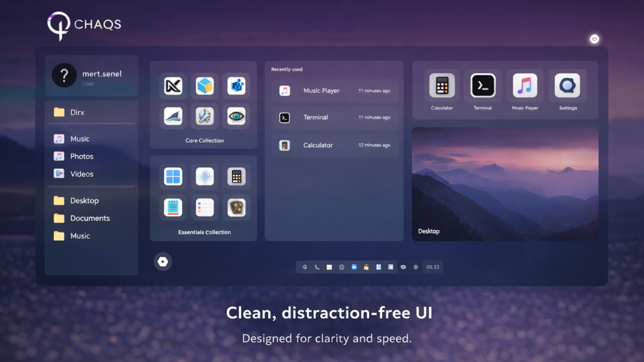The height and width of the screenshot is (362, 644).
Task: Open the Wireshark app in Core Collection
Action: point(173,116)
